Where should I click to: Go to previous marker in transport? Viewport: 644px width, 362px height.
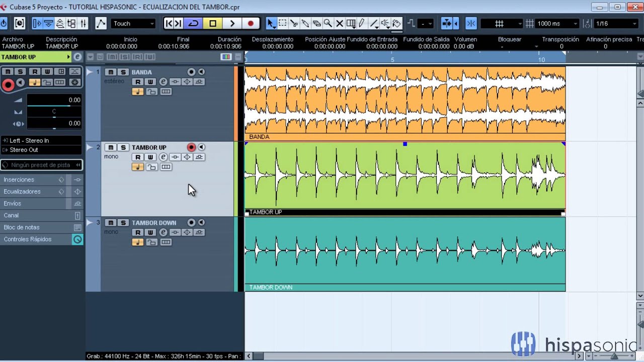(x=169, y=24)
